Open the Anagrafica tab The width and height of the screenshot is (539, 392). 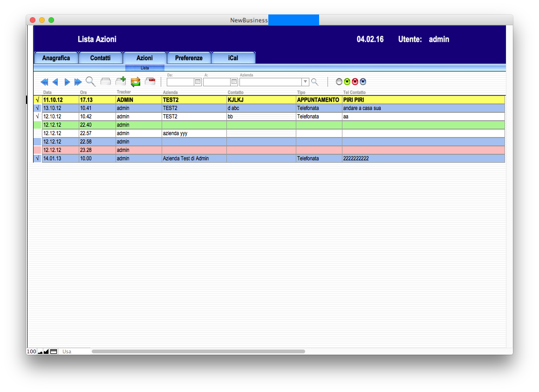click(x=56, y=58)
